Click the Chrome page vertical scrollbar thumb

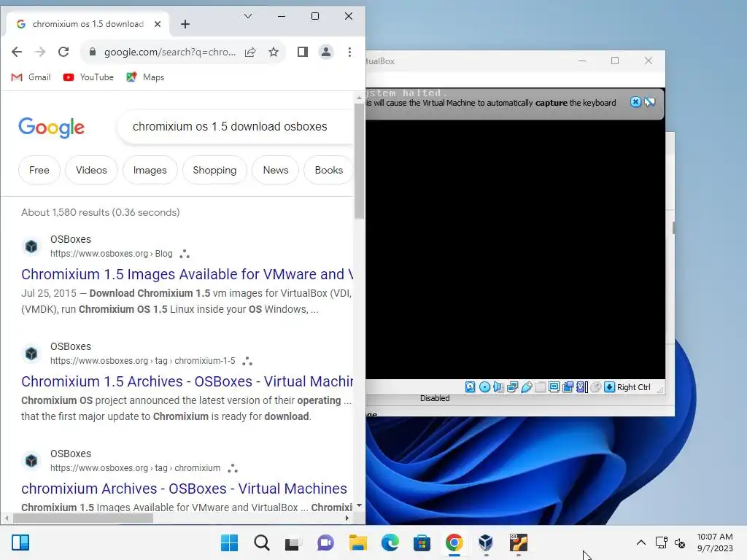click(x=359, y=160)
